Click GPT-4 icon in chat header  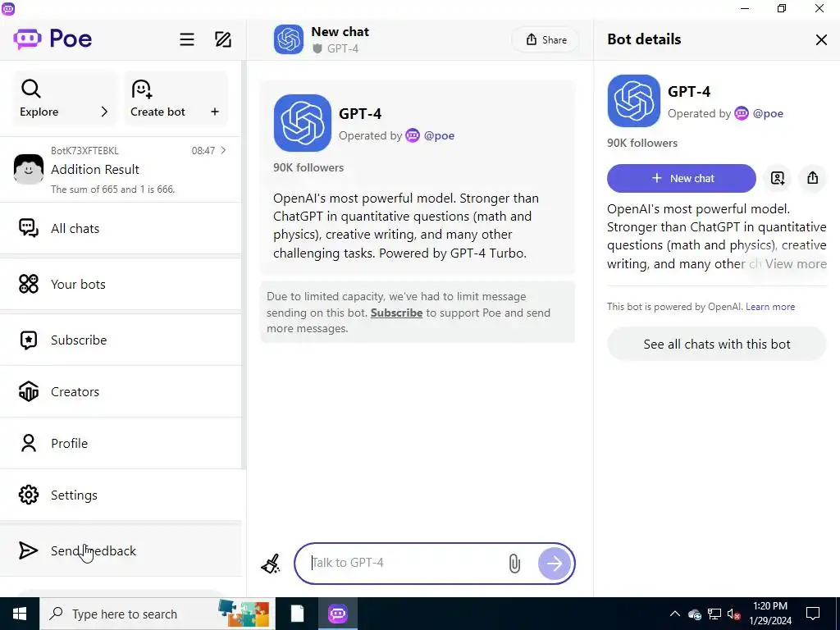[289, 39]
